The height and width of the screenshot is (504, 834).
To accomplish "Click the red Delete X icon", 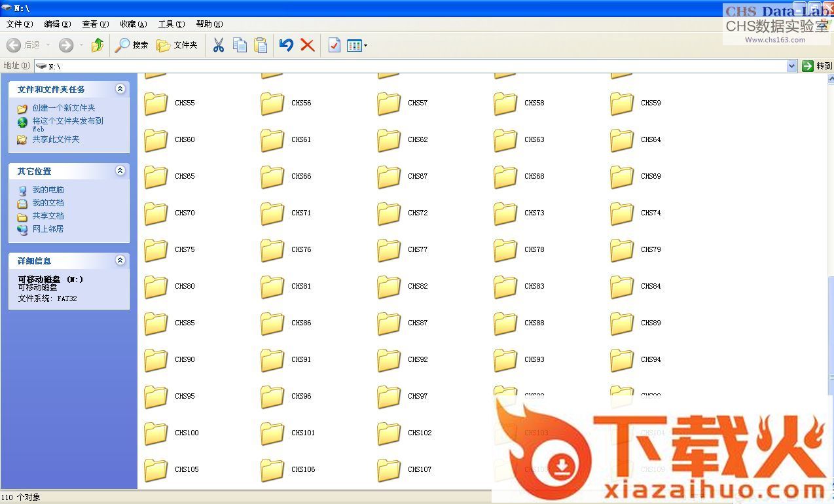I will pyautogui.click(x=307, y=45).
